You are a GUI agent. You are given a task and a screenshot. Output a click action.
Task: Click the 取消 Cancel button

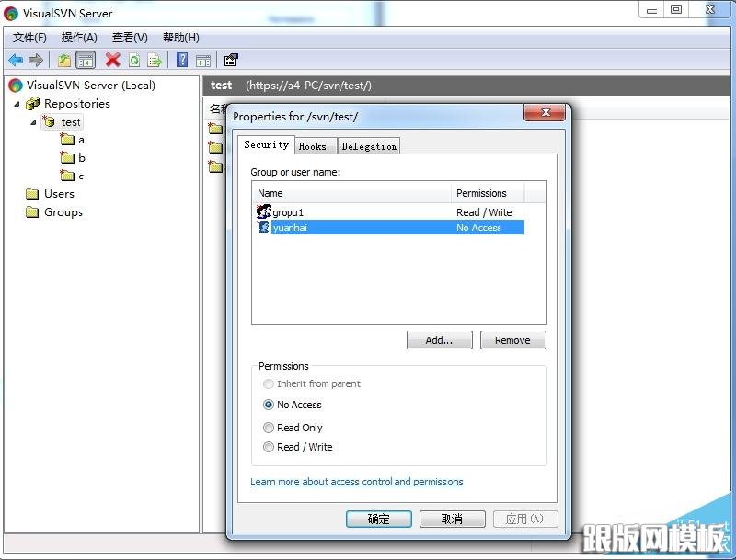452,519
